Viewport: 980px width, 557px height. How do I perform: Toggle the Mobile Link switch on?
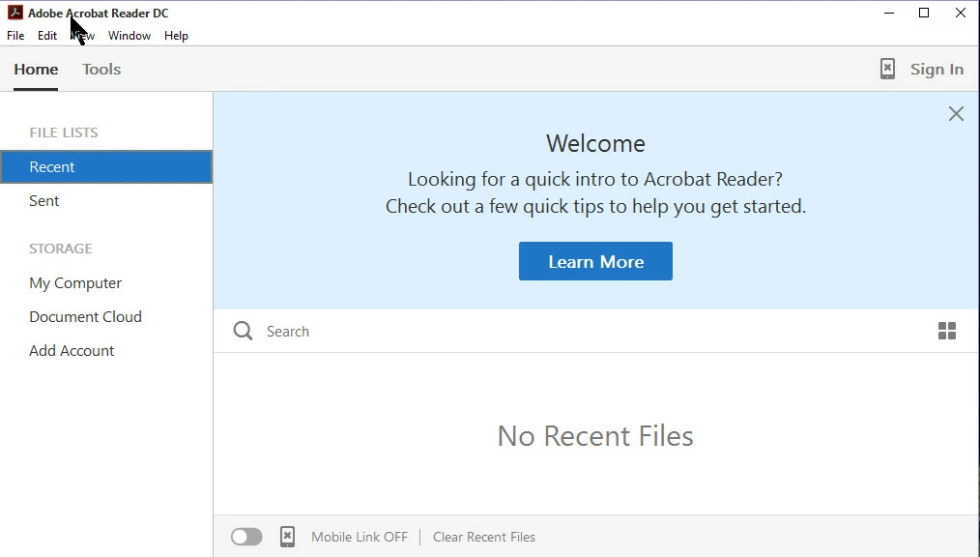(246, 537)
